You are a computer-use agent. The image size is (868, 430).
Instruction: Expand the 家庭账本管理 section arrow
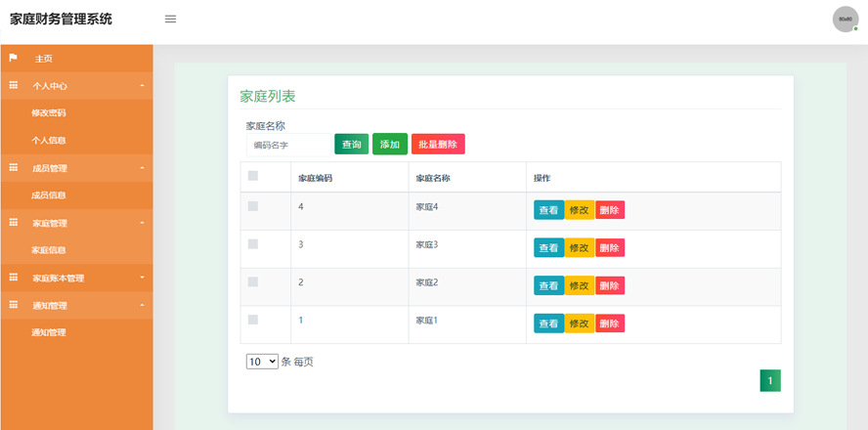pyautogui.click(x=143, y=278)
